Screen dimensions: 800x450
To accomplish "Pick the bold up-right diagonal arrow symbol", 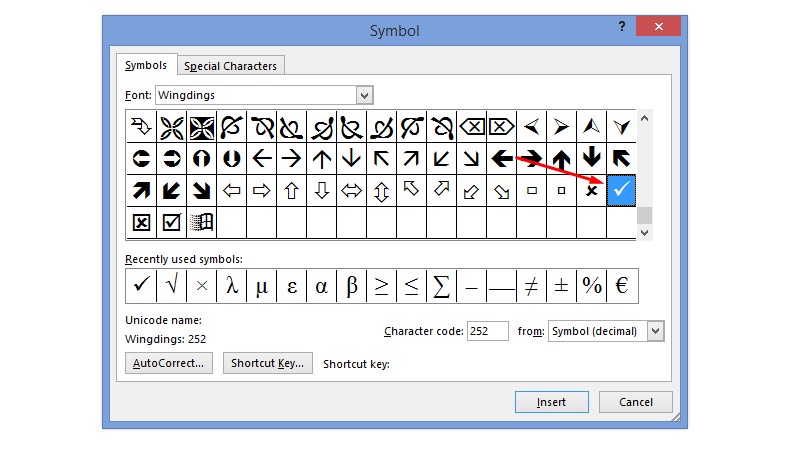I will coord(141,190).
